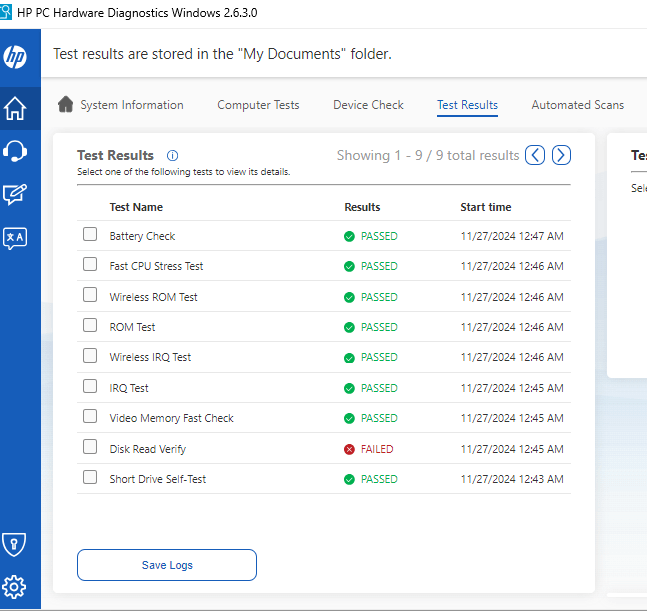Check the Battery Check checkbox

click(90, 234)
